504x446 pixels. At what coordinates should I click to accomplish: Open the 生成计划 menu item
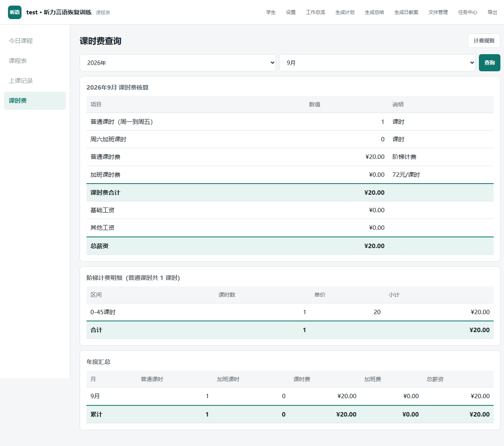(345, 12)
